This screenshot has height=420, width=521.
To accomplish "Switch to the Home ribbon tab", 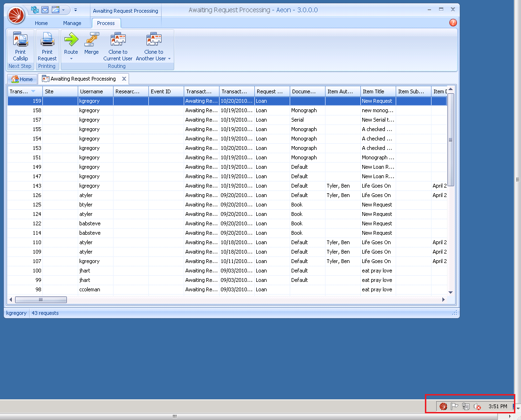I will pyautogui.click(x=41, y=23).
